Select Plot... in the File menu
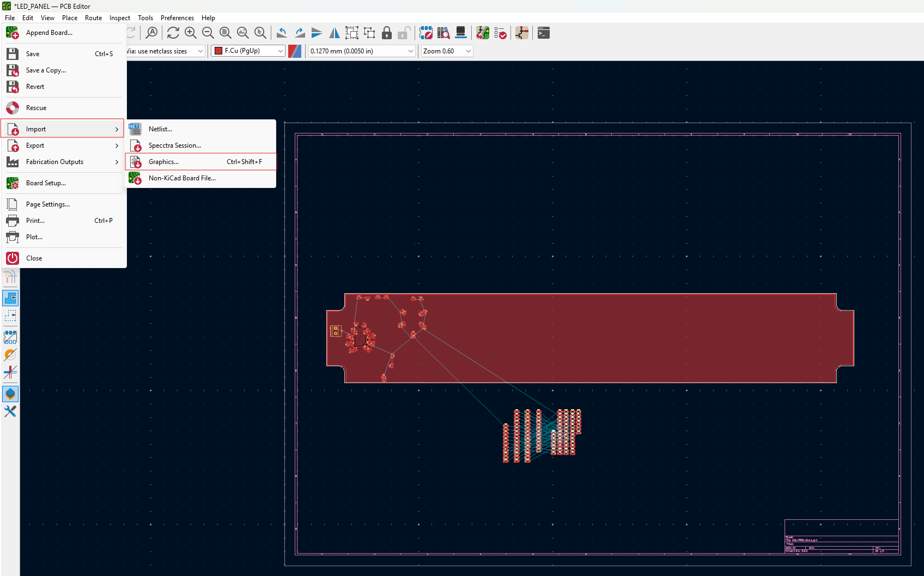Image resolution: width=924 pixels, height=576 pixels. [63, 237]
